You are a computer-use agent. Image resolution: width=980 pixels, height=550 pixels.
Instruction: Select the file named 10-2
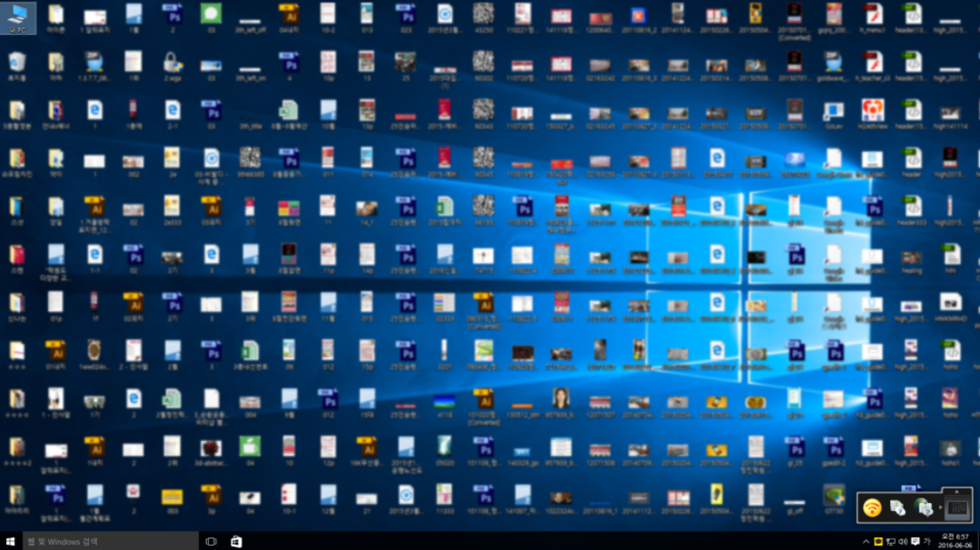(328, 18)
